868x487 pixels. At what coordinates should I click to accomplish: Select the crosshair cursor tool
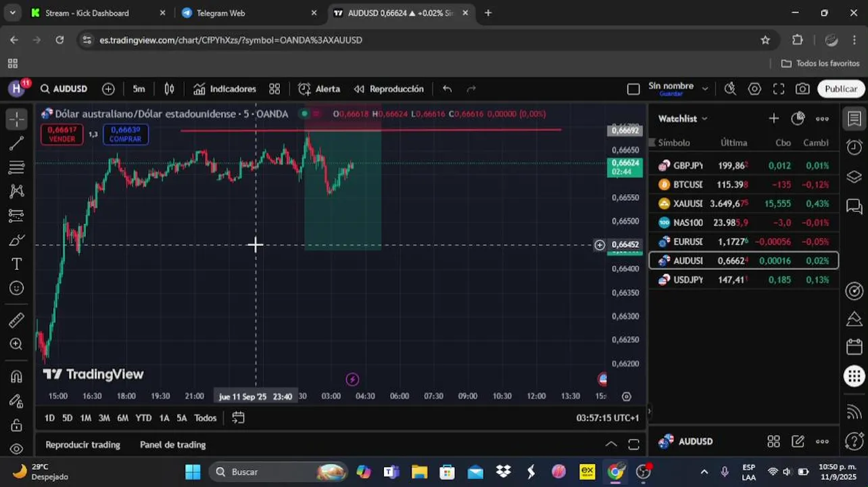pos(17,118)
